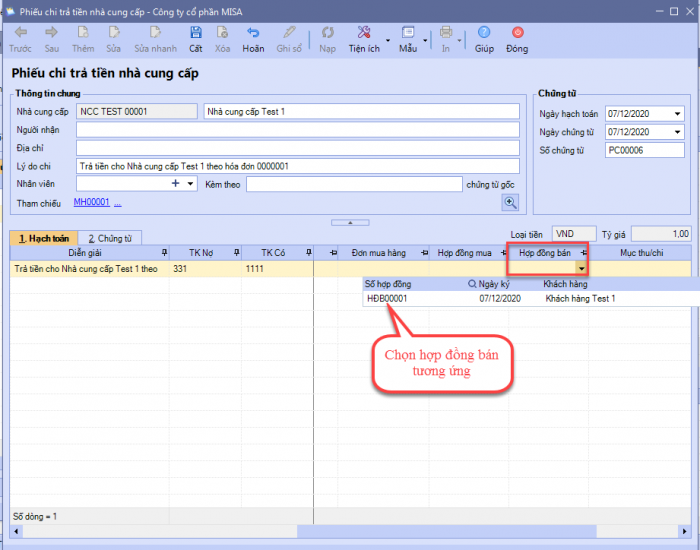Click the Số chứng từ input field

click(644, 149)
